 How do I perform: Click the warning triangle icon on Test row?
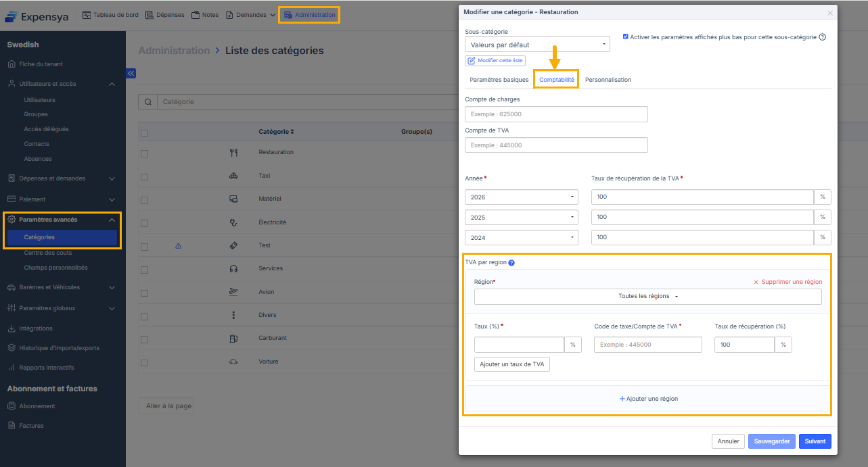pyautogui.click(x=179, y=246)
